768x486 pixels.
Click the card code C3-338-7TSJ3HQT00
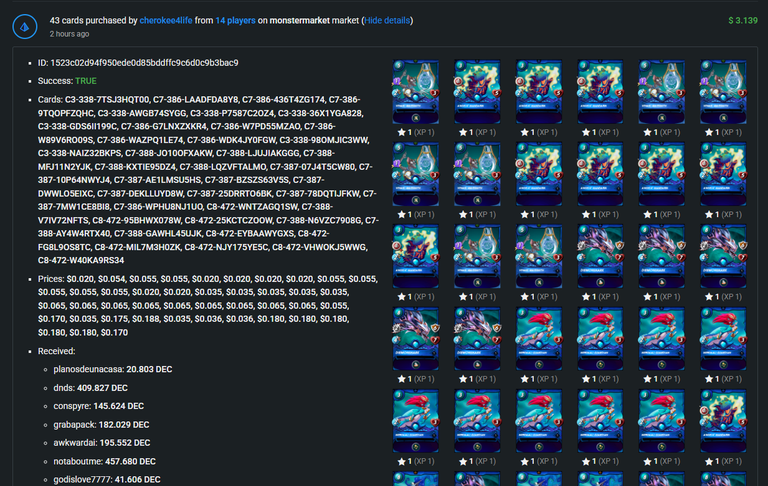coord(107,100)
